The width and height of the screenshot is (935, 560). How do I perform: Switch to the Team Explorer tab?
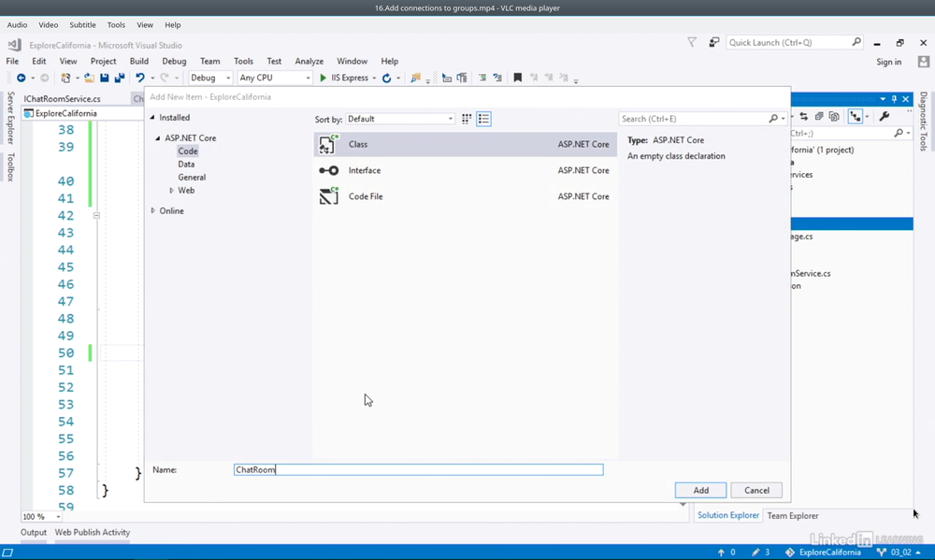(x=793, y=515)
